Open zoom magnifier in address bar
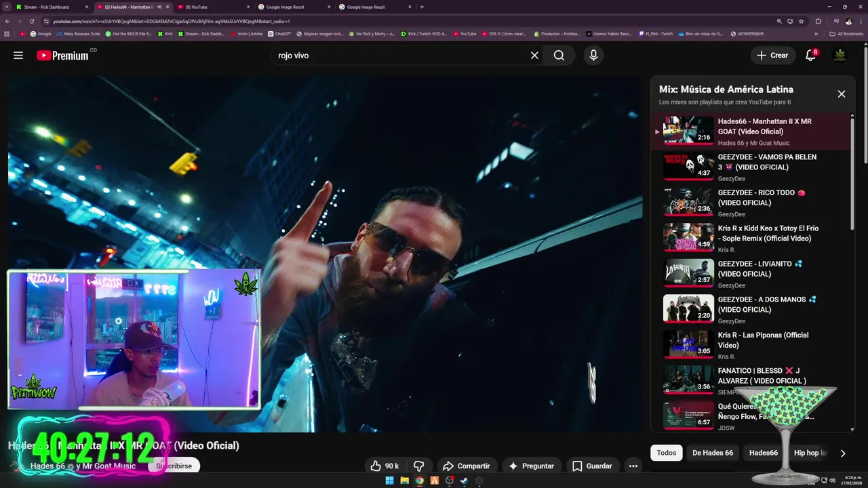868x488 pixels. click(x=780, y=21)
